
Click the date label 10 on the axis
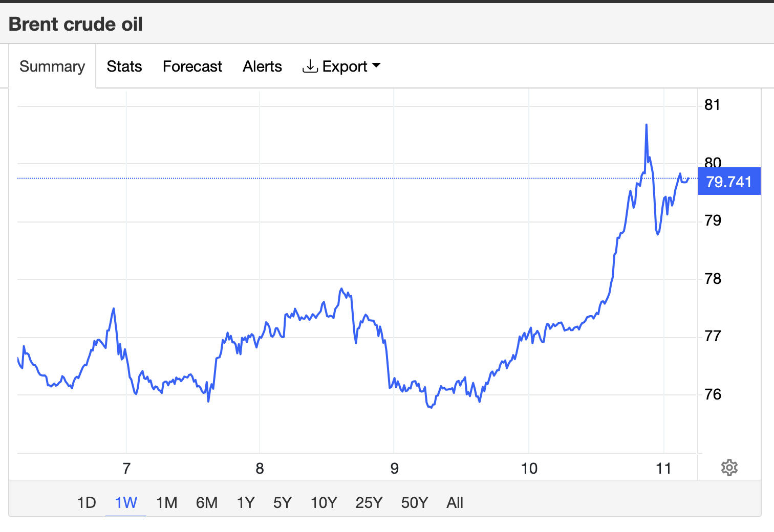coord(529,469)
